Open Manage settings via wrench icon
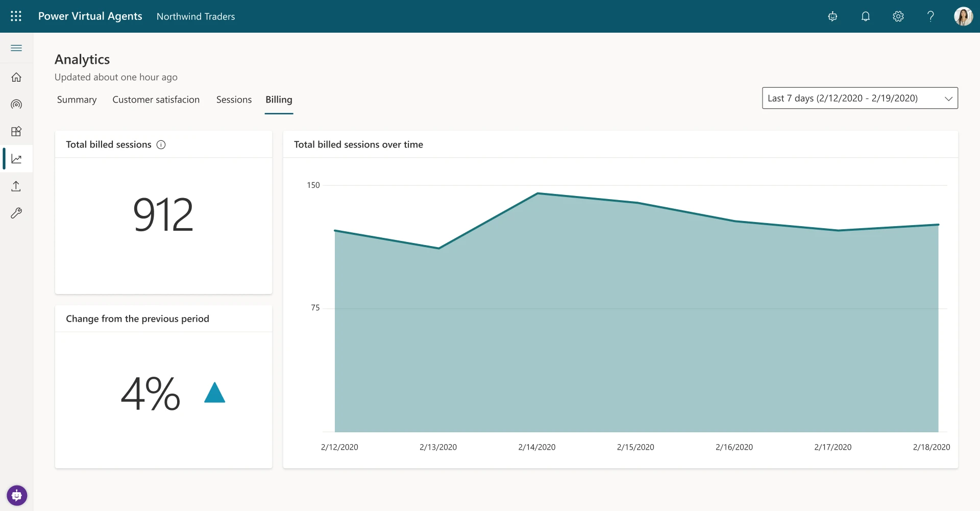This screenshot has height=511, width=980. [x=16, y=213]
